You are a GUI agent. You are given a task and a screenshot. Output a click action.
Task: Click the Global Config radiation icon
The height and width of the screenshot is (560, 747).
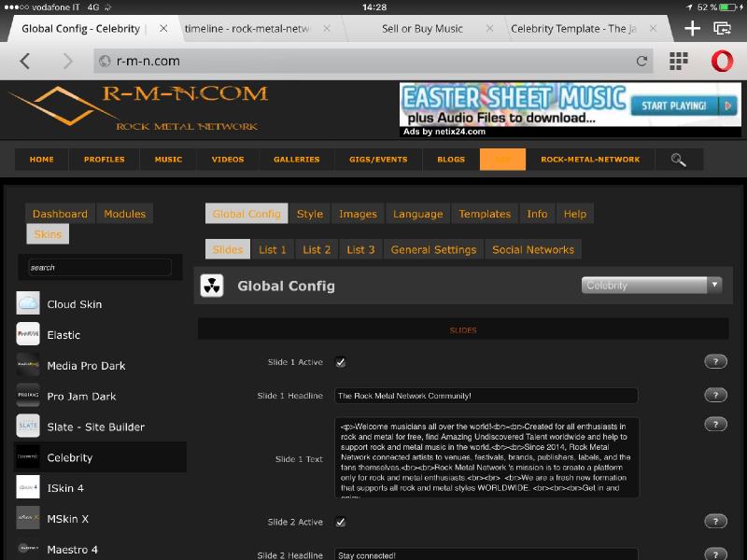[212, 286]
